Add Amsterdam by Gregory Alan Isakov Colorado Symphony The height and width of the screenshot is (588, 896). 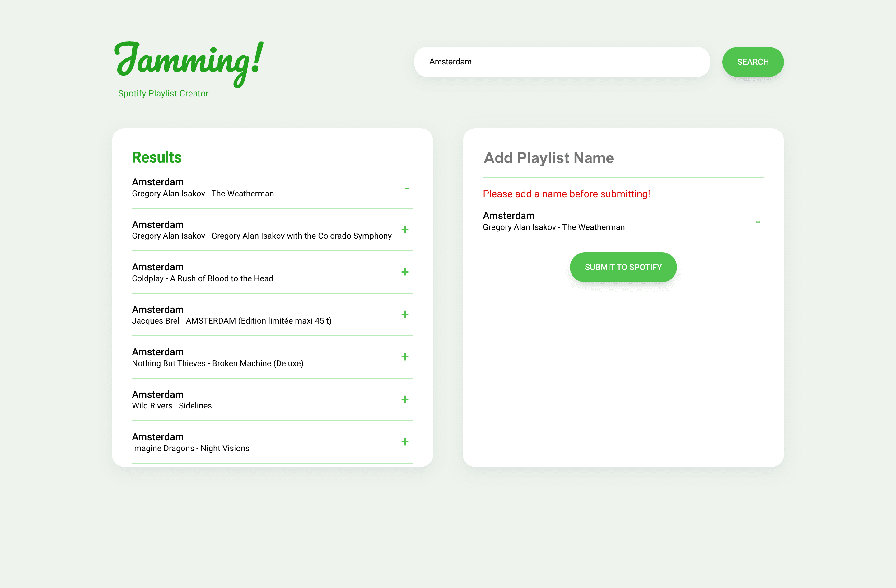tap(405, 230)
